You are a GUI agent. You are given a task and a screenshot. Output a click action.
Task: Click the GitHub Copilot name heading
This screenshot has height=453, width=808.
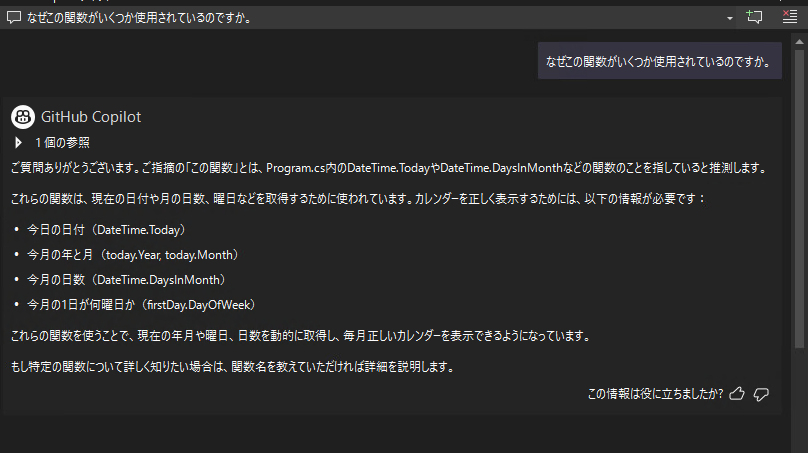point(91,116)
